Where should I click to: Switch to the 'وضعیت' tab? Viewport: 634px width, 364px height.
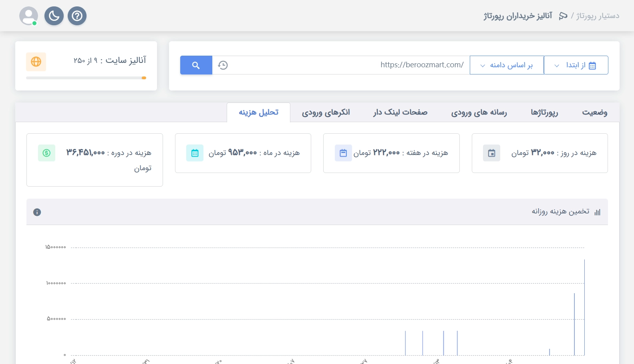(x=594, y=113)
